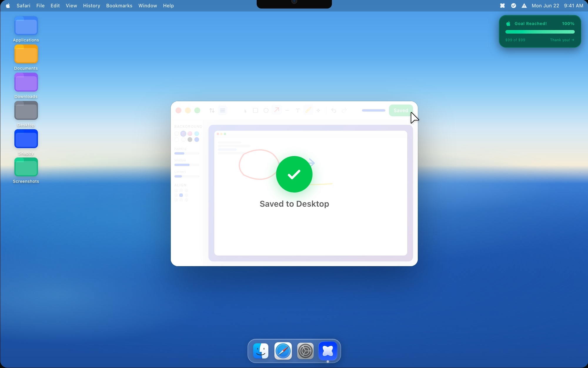The width and height of the screenshot is (588, 368).
Task: Click the checkmark status menu bar icon
Action: 514,6
